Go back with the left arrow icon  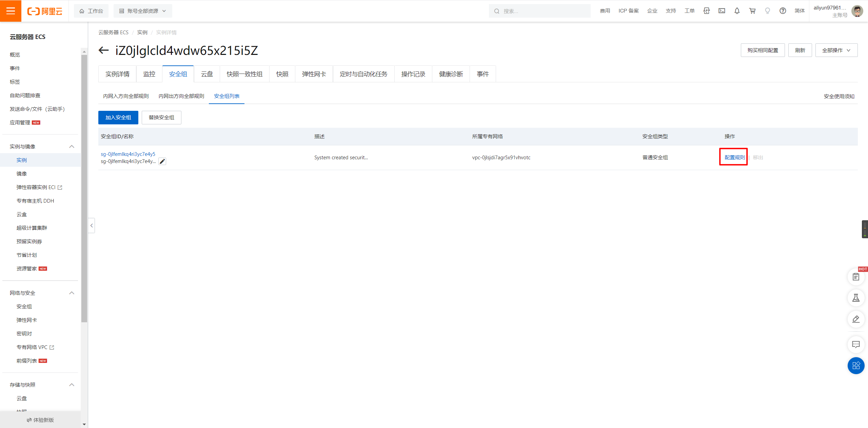[x=103, y=50]
